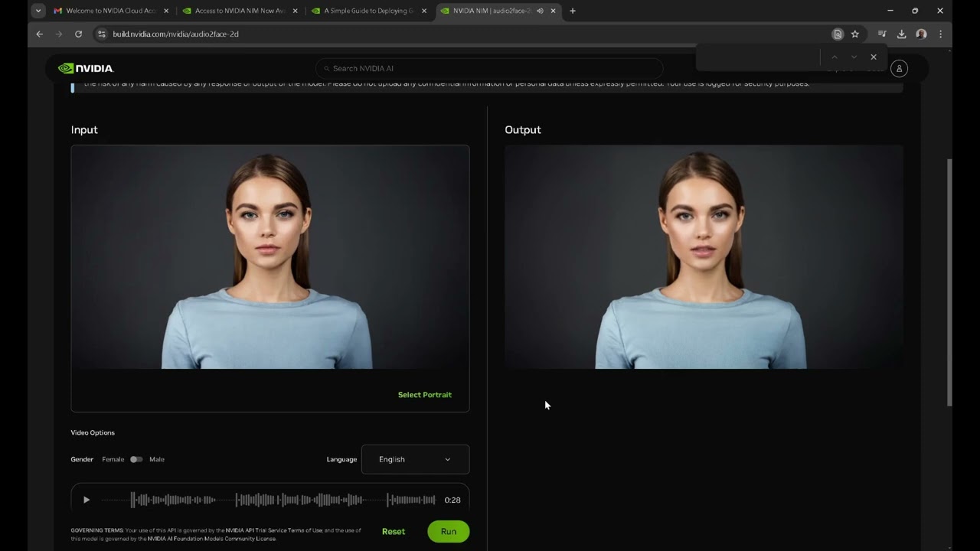This screenshot has height=551, width=980.
Task: Toggle the Gender switch between Female and Male
Action: 136,459
